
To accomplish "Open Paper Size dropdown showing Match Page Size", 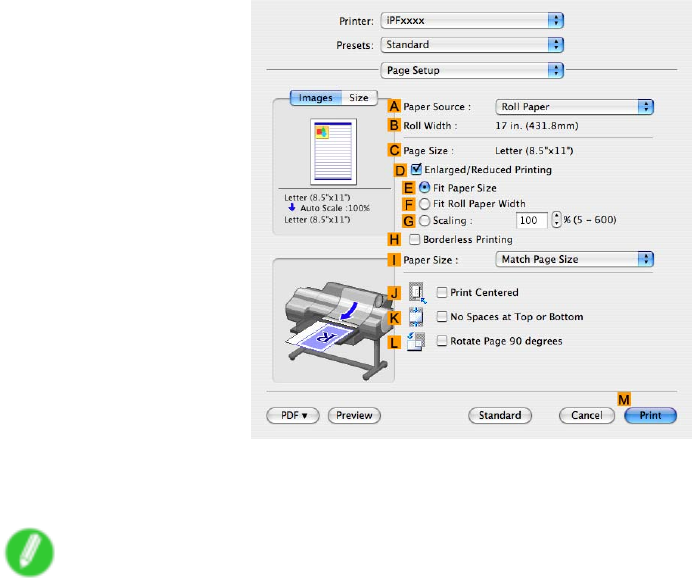I will pos(575,259).
